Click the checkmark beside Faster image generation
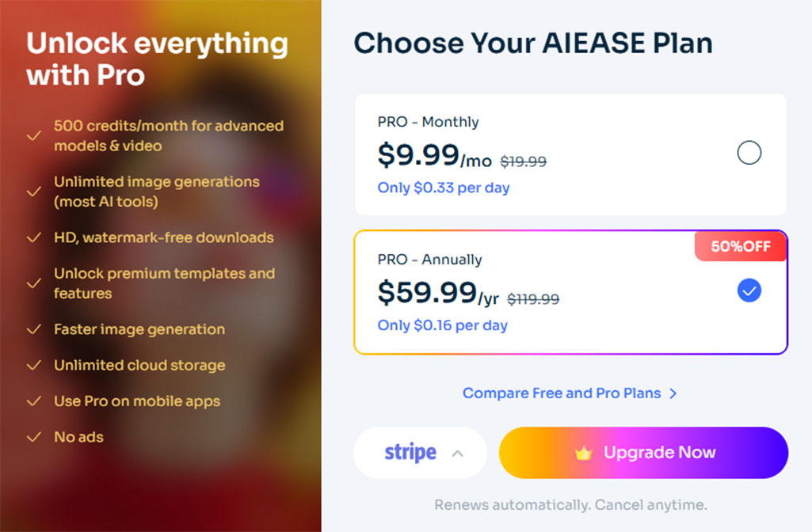This screenshot has height=532, width=812. pyautogui.click(x=34, y=329)
